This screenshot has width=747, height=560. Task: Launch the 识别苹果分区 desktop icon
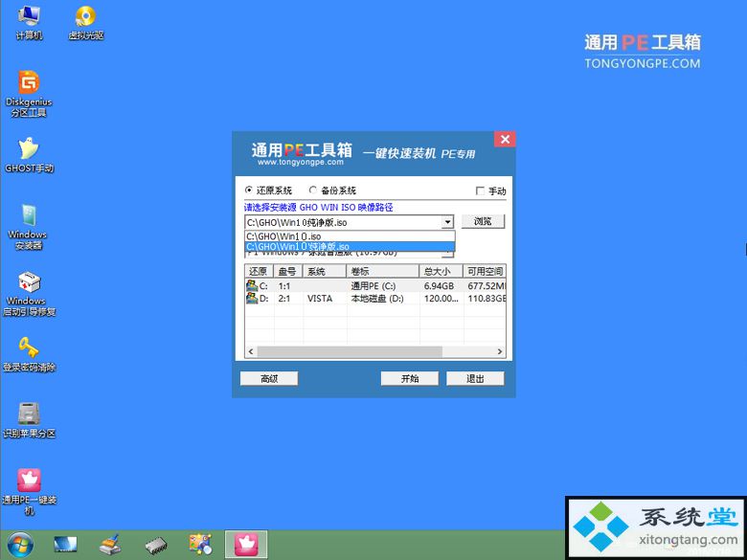[29, 420]
